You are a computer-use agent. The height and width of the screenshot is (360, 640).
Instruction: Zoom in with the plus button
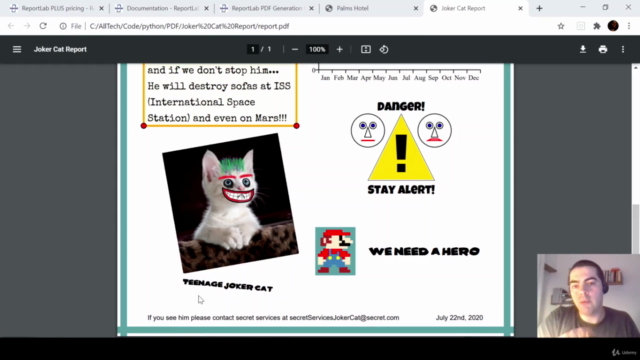click(x=339, y=49)
